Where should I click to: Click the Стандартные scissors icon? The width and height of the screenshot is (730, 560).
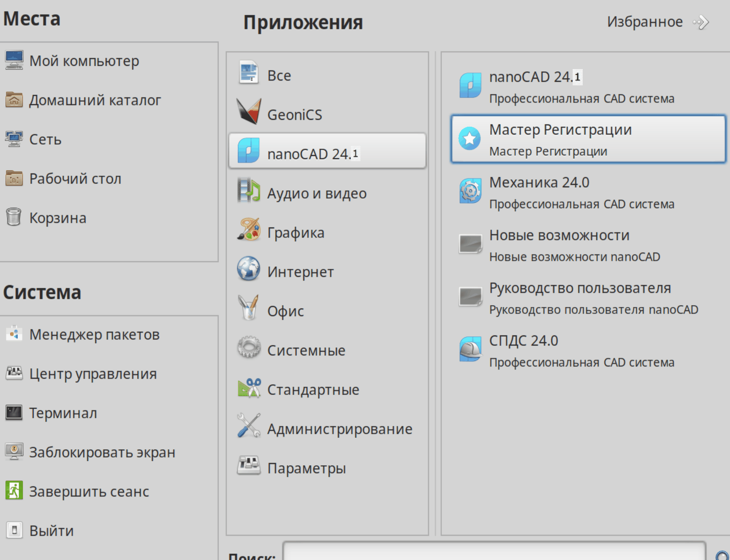click(249, 388)
